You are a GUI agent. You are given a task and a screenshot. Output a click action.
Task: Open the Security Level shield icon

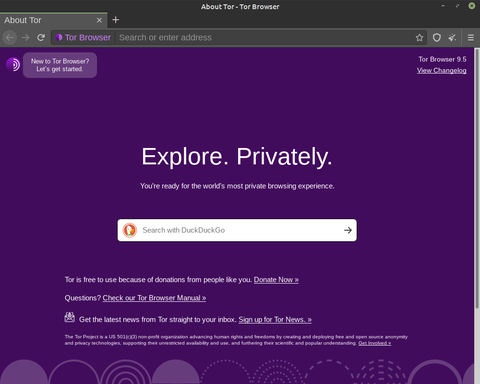tap(437, 38)
